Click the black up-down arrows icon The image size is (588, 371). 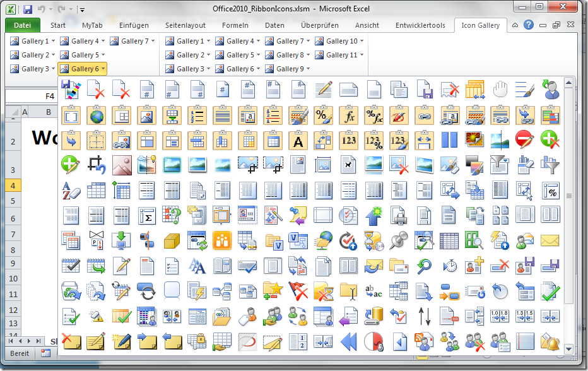(x=424, y=316)
